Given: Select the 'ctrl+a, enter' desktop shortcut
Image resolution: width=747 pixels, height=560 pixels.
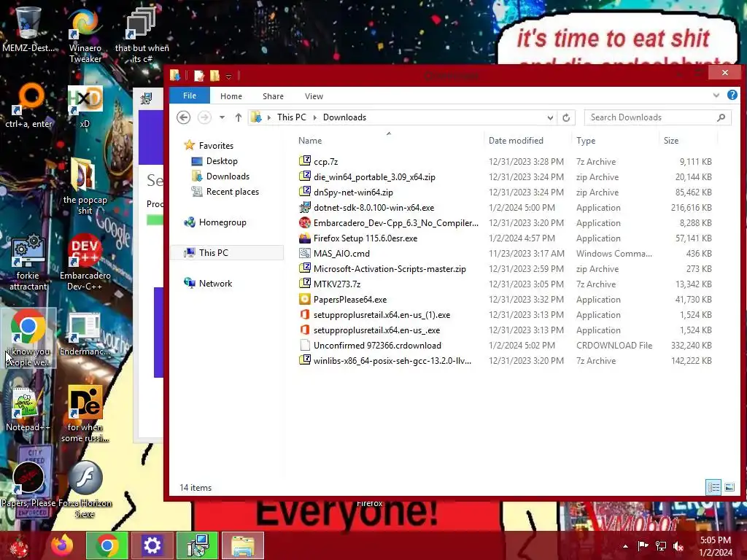Looking at the screenshot, I should point(28,106).
